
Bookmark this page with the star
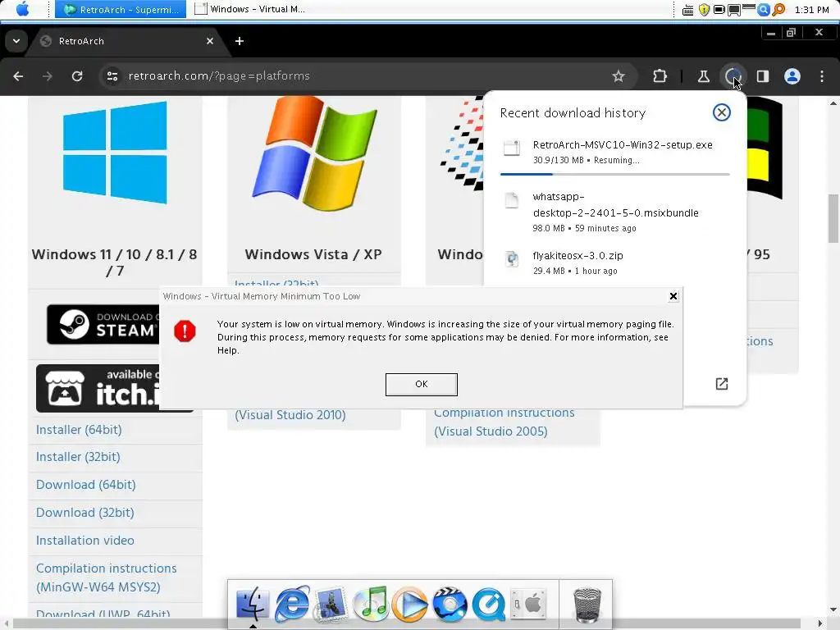(619, 76)
